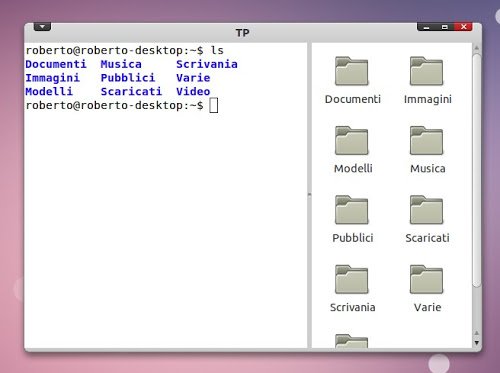500x373 pixels.
Task: Minimize the TP window
Action: (x=427, y=27)
